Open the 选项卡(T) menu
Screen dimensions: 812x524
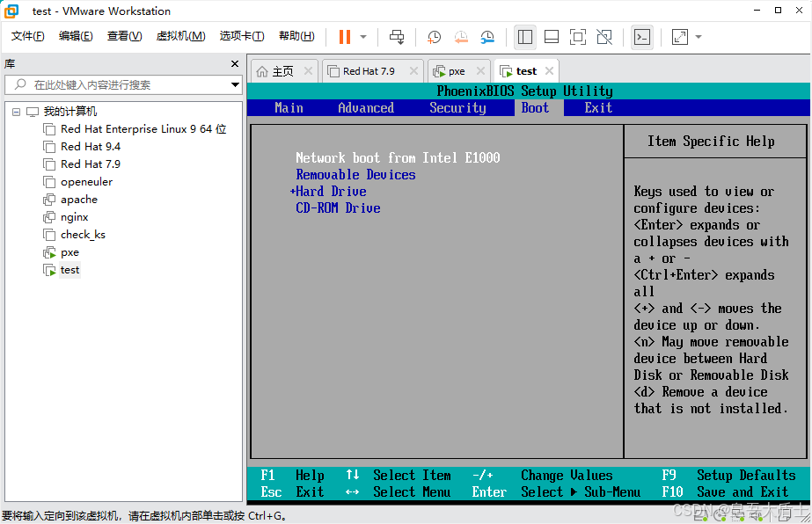point(242,36)
